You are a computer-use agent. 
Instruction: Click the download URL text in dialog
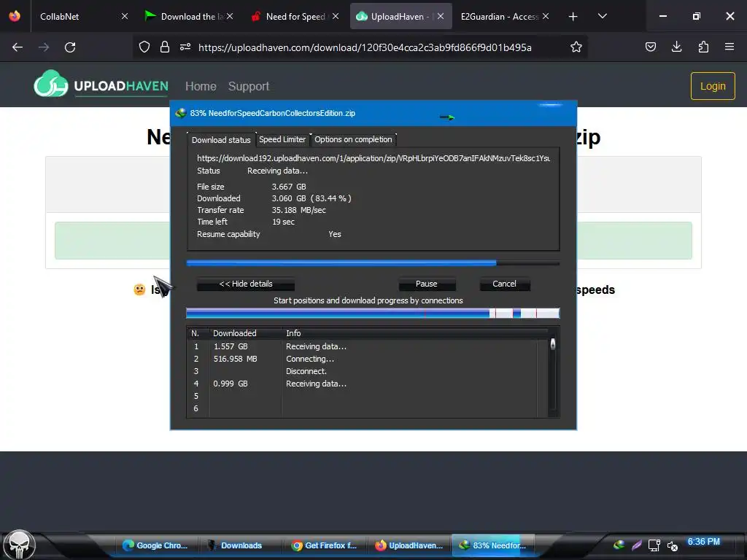[373, 158]
